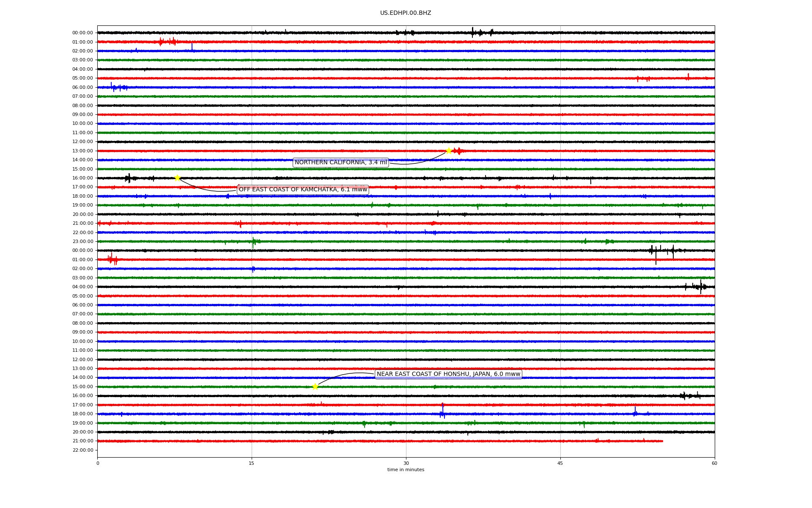Click the 60 tick on the x-axis
The width and height of the screenshot is (812, 508).
point(714,463)
